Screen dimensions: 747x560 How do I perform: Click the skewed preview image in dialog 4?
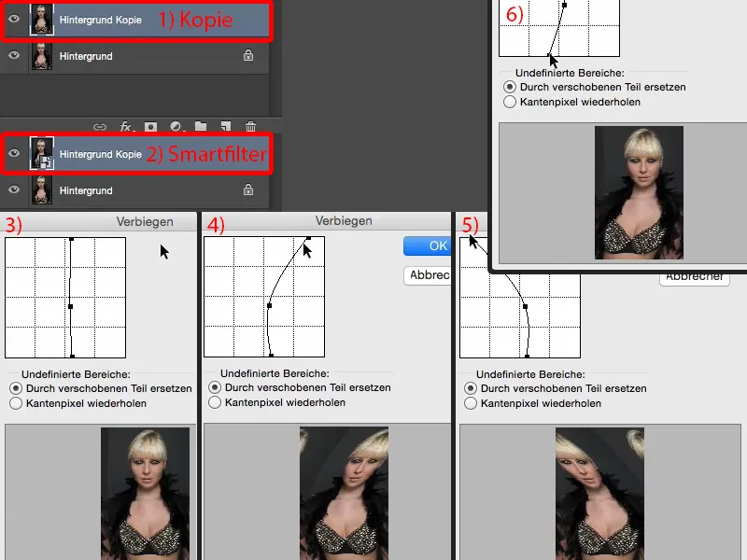[x=344, y=493]
